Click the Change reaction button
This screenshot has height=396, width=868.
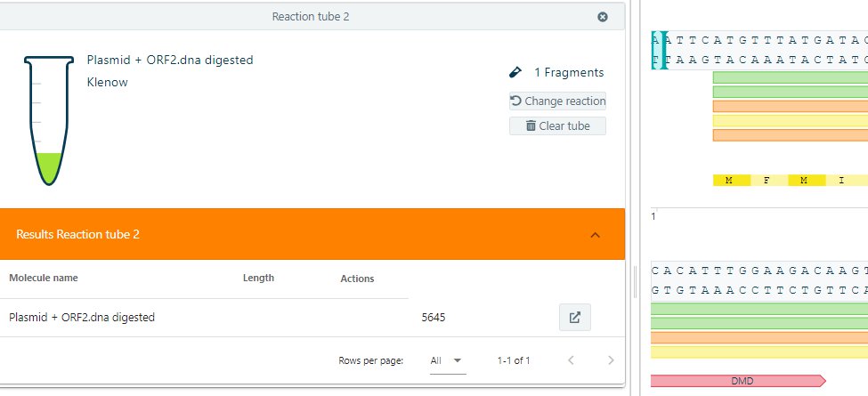[x=557, y=101]
